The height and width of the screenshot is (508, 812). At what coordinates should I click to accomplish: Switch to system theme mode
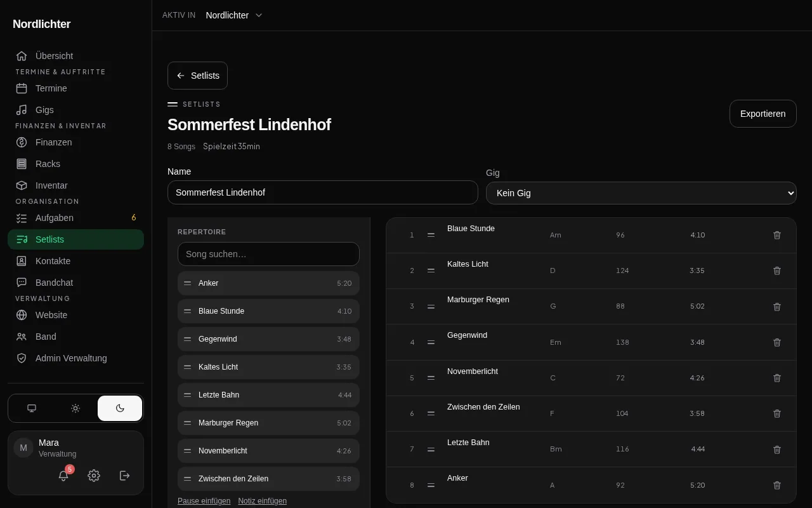[x=32, y=408]
